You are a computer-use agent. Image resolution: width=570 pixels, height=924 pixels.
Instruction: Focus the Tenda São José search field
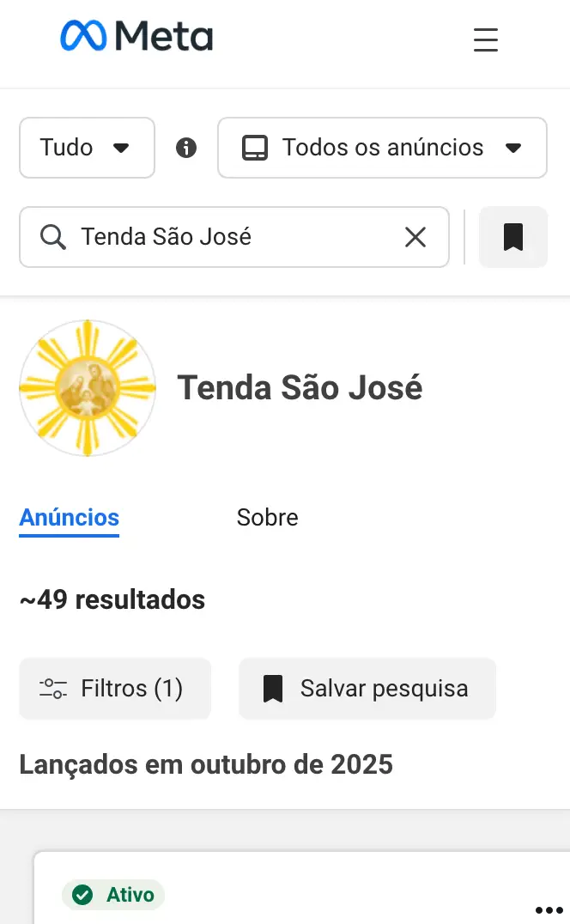232,237
